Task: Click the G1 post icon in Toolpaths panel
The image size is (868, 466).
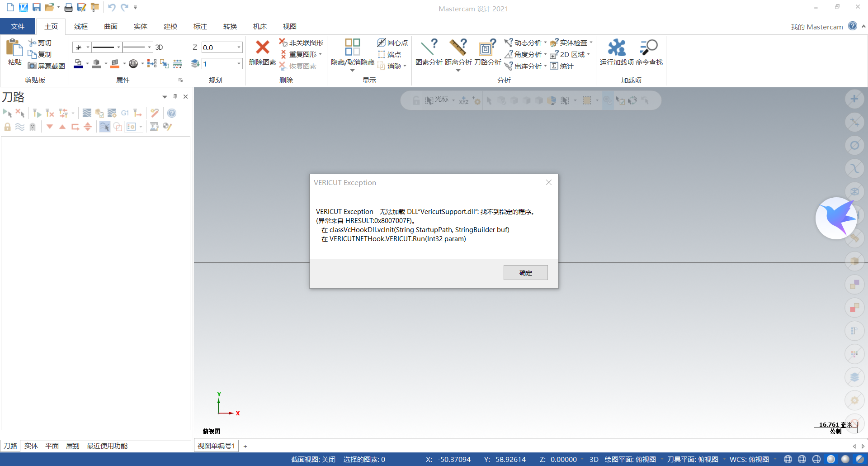Action: (x=125, y=113)
